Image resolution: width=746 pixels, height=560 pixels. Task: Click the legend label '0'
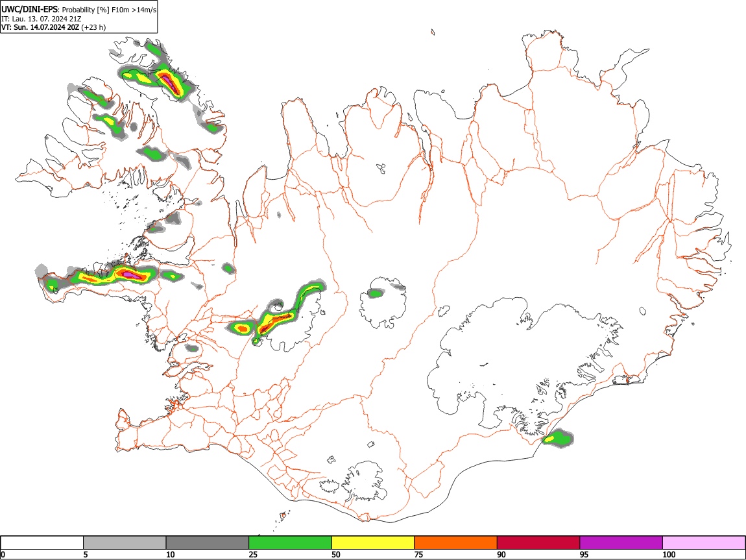[x=3, y=554]
